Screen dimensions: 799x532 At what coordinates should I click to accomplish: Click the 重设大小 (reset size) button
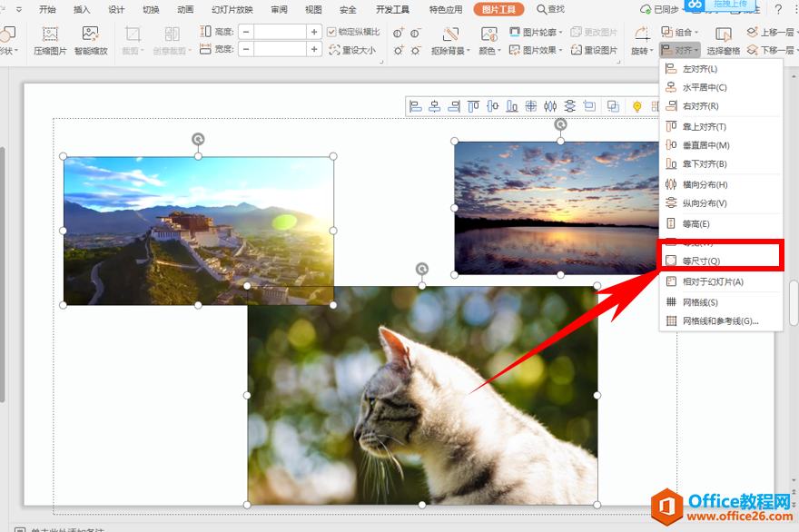pos(351,50)
